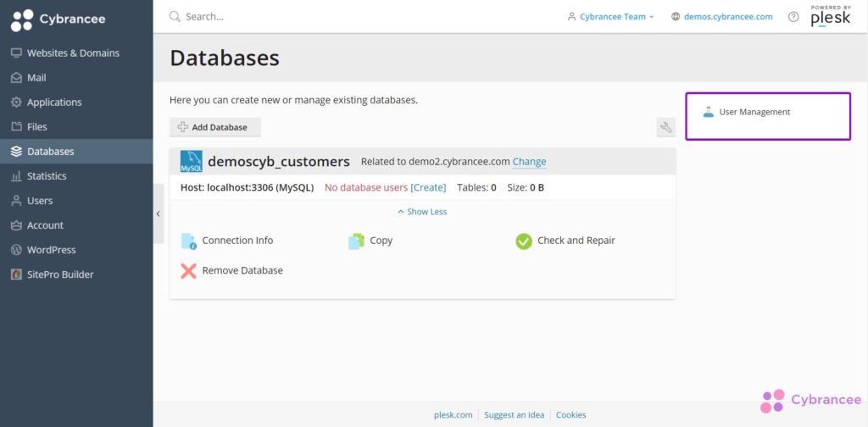
Task: Collapse the sidebar with arrow handle
Action: point(159,213)
